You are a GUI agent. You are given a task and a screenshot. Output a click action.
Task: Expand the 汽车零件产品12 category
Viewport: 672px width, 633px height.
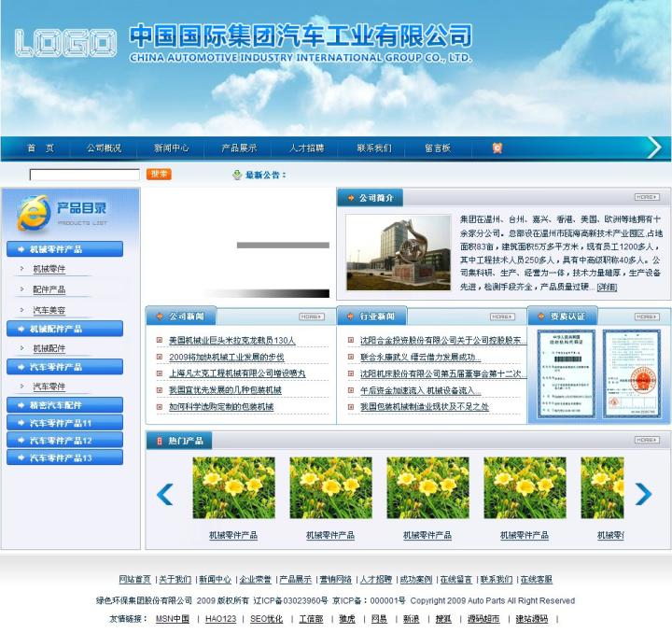pyautogui.click(x=64, y=440)
